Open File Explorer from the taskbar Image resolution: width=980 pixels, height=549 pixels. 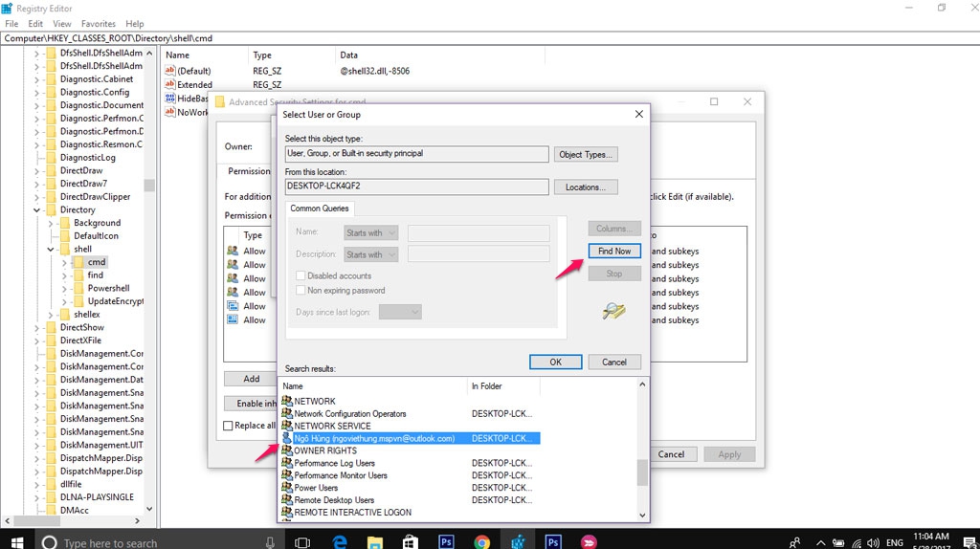(374, 542)
